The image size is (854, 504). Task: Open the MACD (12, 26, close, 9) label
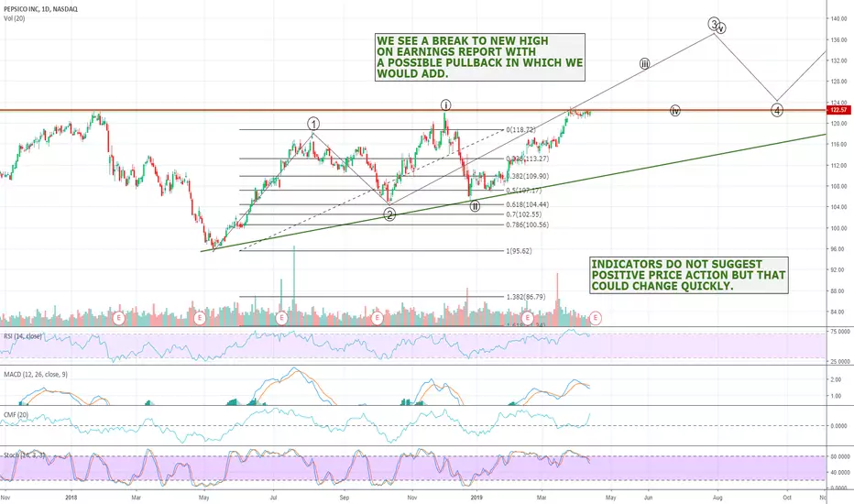click(x=36, y=374)
